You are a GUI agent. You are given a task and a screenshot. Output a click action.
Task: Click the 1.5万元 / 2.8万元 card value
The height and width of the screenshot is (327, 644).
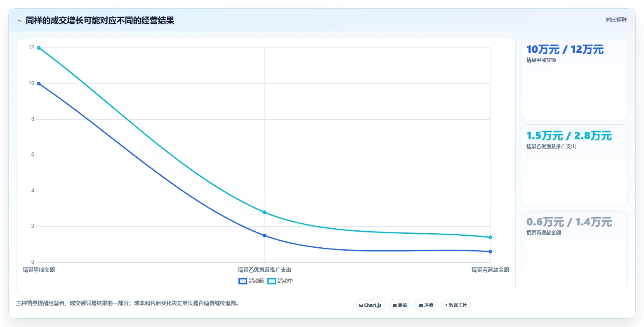(569, 136)
